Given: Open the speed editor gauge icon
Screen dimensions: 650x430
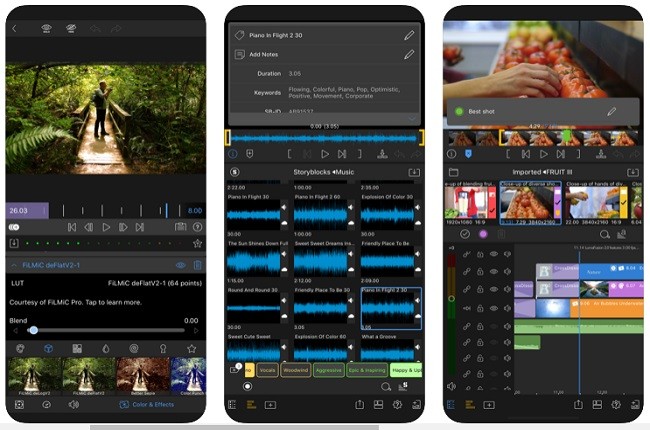Looking at the screenshot, I should 46,404.
